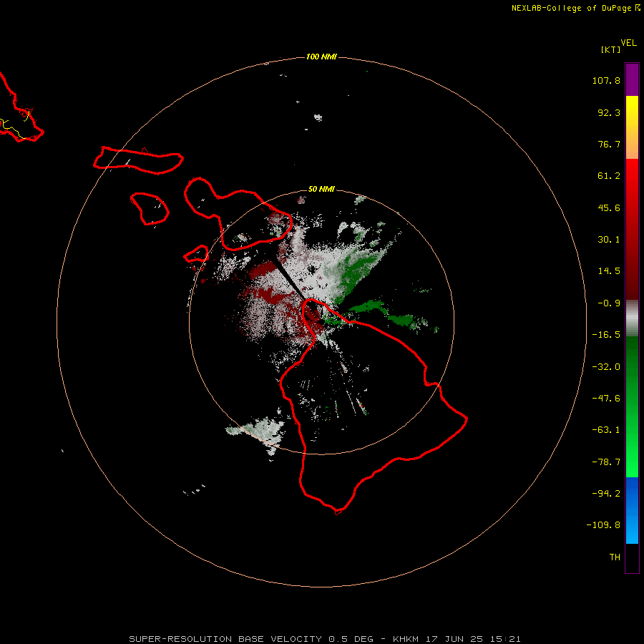The height and width of the screenshot is (644, 644).
Task: Click the 14.5 scale label
Action: [609, 271]
